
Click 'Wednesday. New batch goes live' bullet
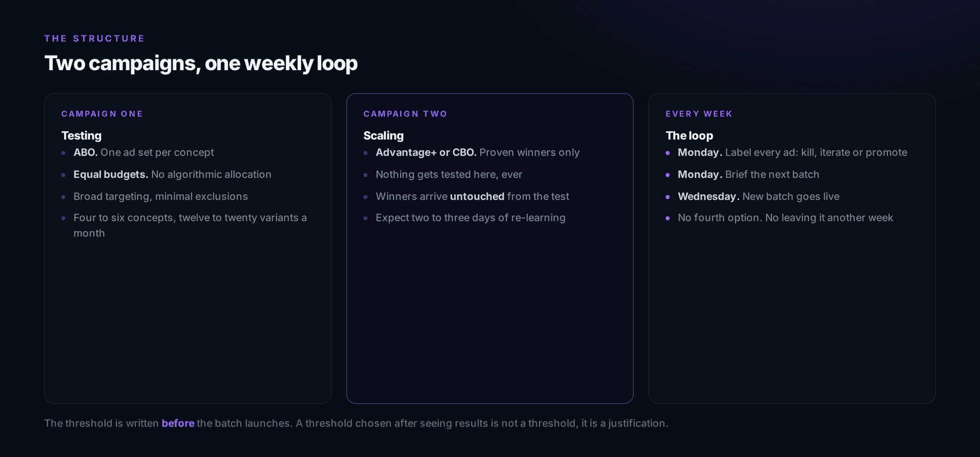tap(758, 196)
